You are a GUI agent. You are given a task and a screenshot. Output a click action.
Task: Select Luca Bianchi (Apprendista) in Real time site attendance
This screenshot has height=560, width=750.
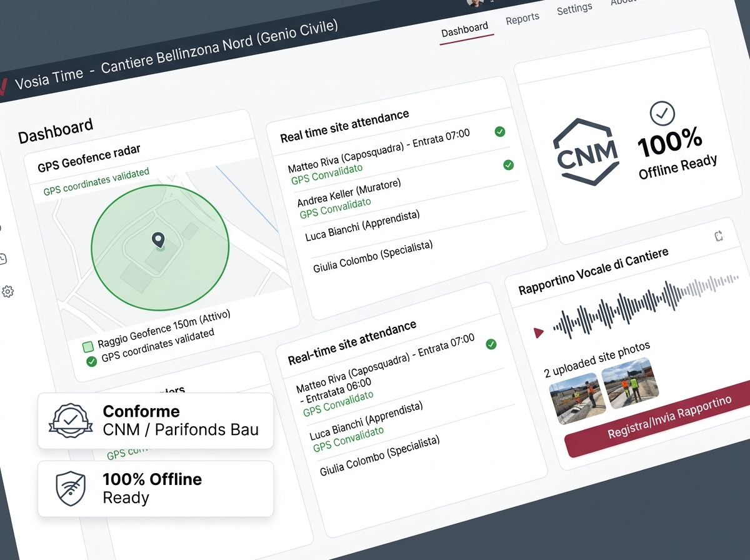(362, 226)
